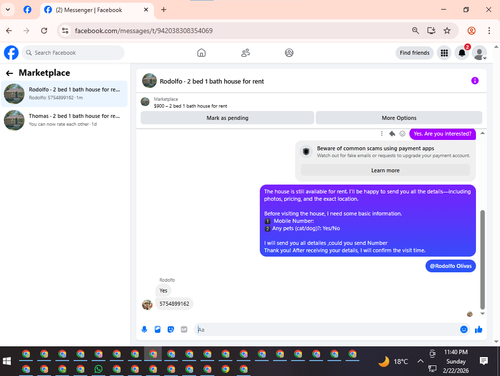Image resolution: width=500 pixels, height=376 pixels.
Task: React to 'Yes. Are you interested?' message
Action: point(402,134)
